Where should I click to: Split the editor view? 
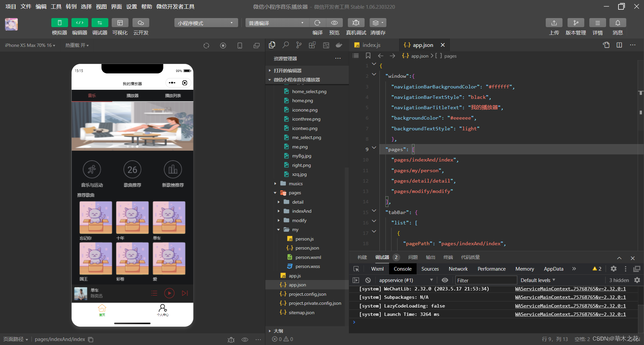point(619,45)
